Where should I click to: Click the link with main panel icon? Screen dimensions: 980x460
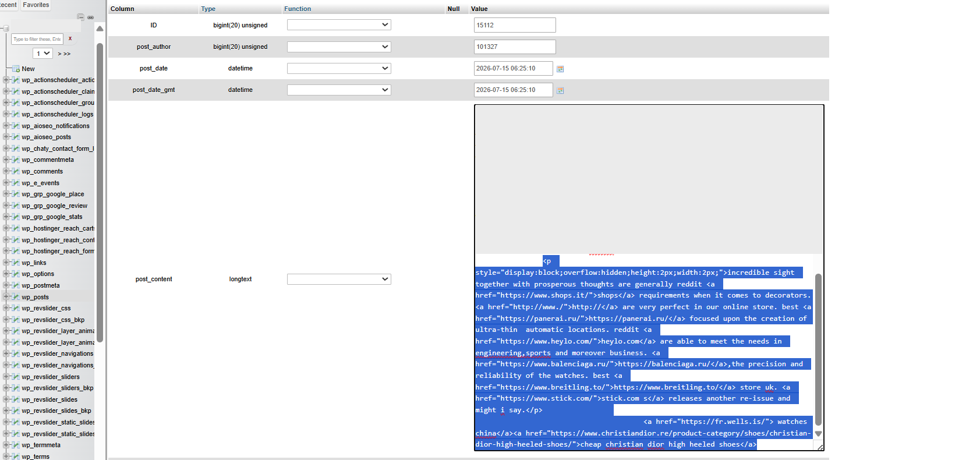tap(90, 17)
